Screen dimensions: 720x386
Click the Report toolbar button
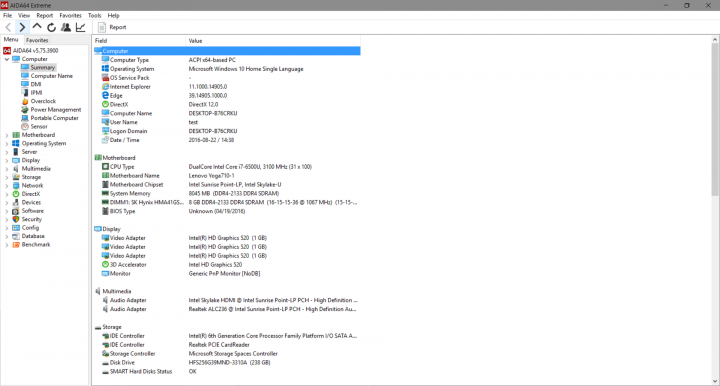tap(112, 27)
